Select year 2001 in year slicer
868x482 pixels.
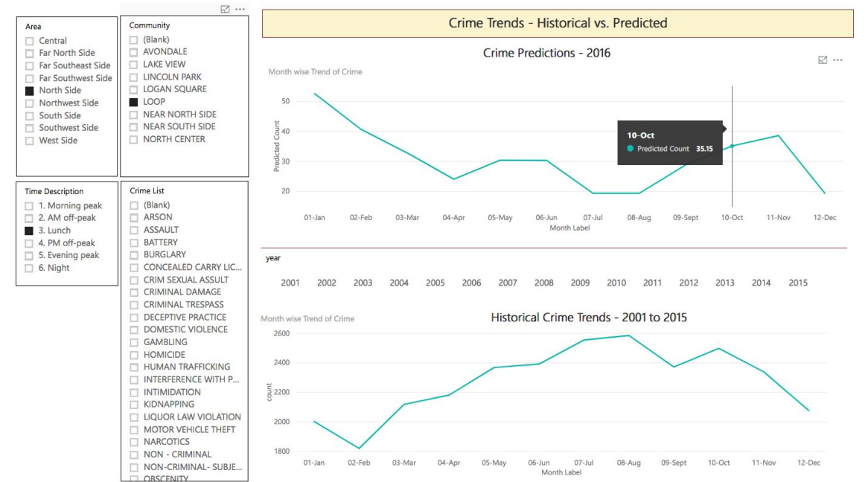(x=290, y=283)
